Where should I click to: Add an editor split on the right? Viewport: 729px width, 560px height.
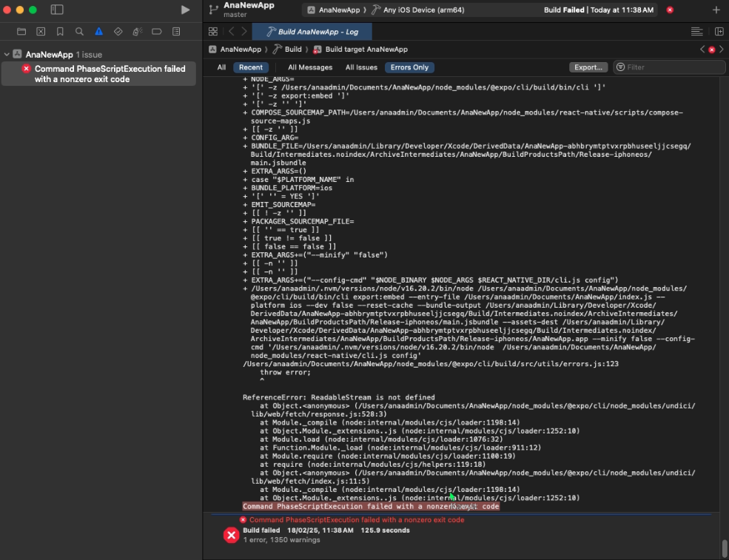coord(719,32)
